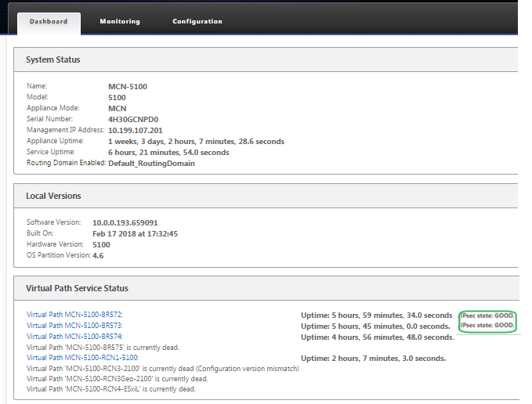Viewport: 532px width, 404px height.
Task: Click the MCN-5100-RCN4-ESxiL dead path message
Action: [111, 389]
